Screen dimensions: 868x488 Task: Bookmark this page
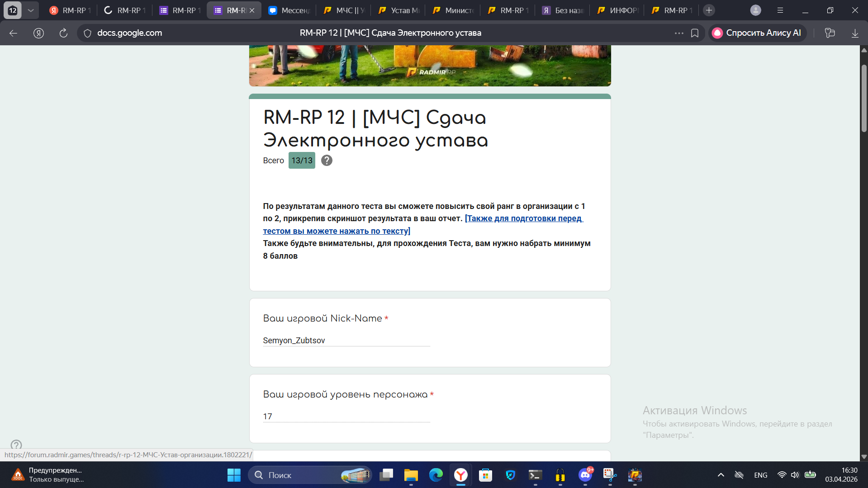(x=695, y=33)
